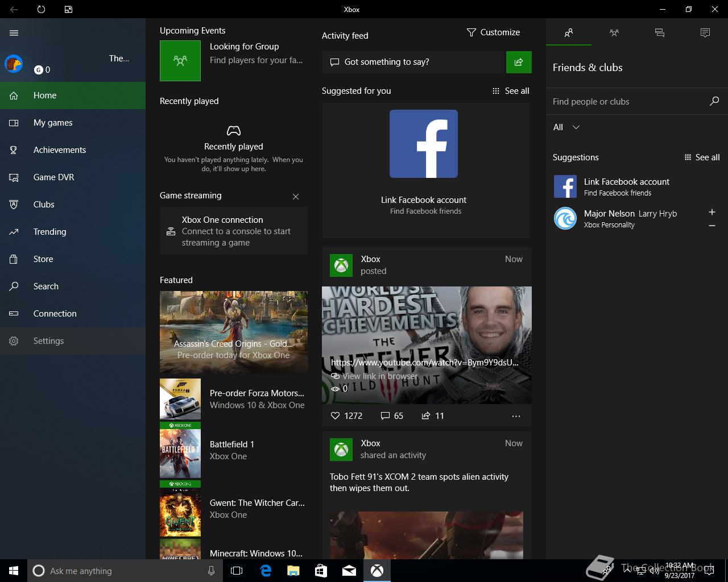Switch to Friends & clubs tab
Viewport: 728px width, 582px height.
point(569,33)
